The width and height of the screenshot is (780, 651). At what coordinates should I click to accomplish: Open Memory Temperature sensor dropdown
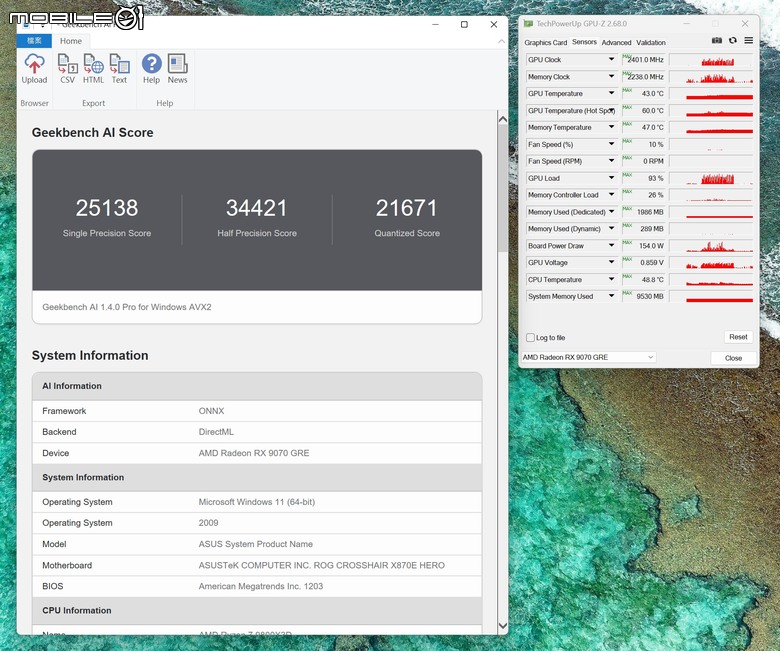611,127
